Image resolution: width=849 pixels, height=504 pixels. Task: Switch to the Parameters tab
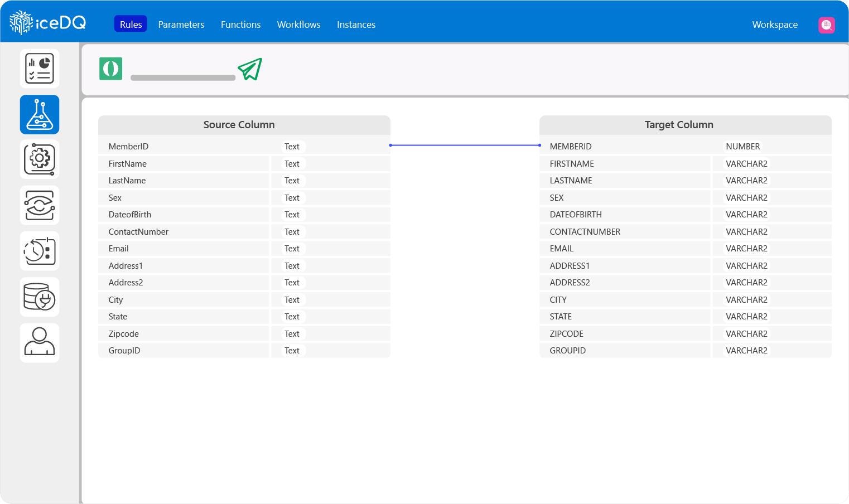tap(181, 25)
